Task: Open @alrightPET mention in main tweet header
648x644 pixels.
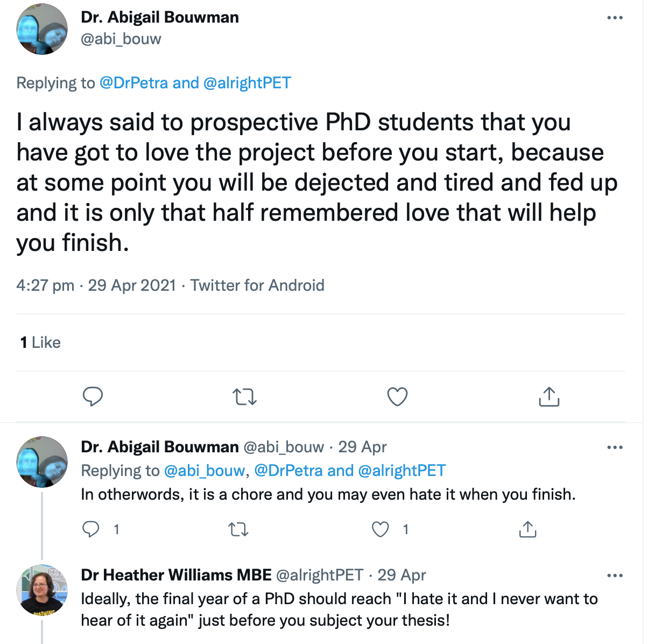Action: 247,83
